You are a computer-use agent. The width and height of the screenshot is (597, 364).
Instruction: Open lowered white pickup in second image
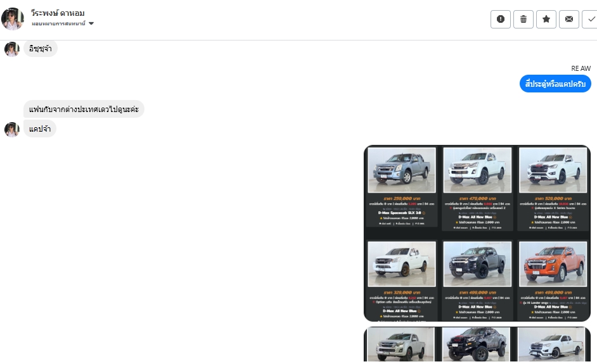pyautogui.click(x=551, y=344)
